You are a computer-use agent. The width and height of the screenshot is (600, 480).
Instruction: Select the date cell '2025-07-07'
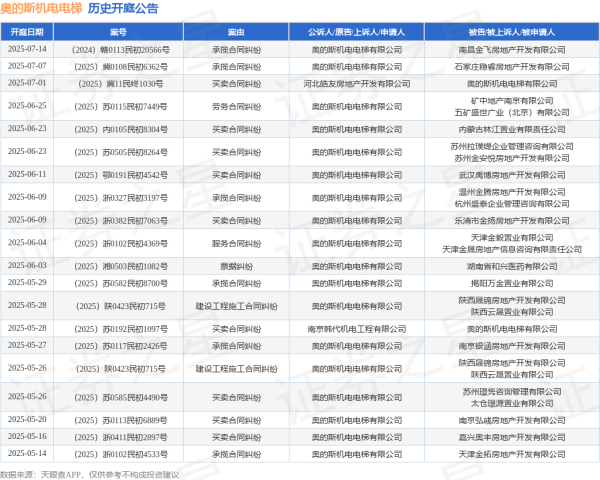(x=27, y=66)
